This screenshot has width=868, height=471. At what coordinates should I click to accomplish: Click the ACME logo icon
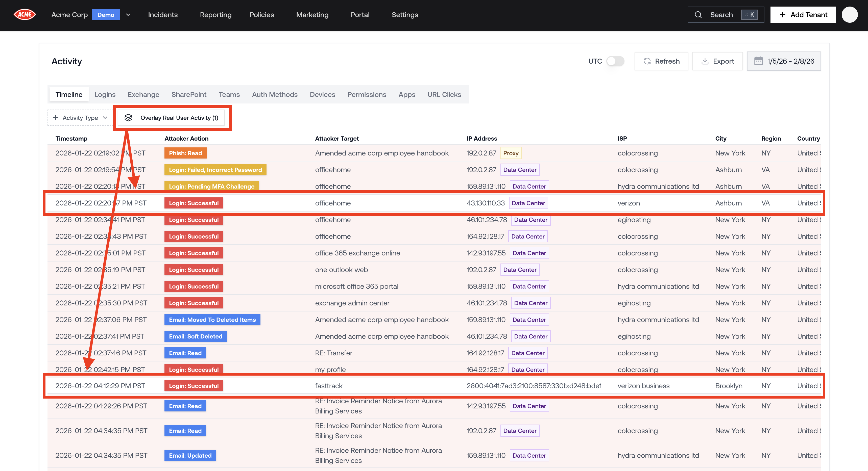pyautogui.click(x=25, y=14)
